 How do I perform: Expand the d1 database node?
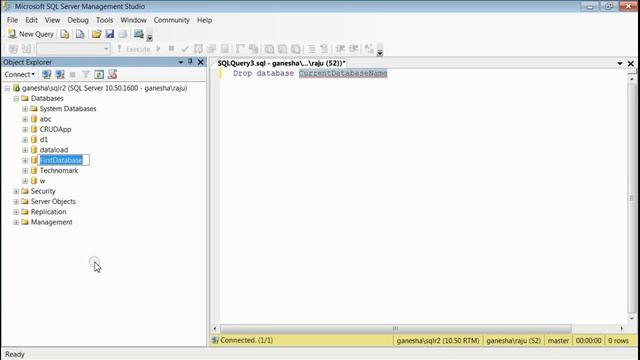(x=25, y=140)
